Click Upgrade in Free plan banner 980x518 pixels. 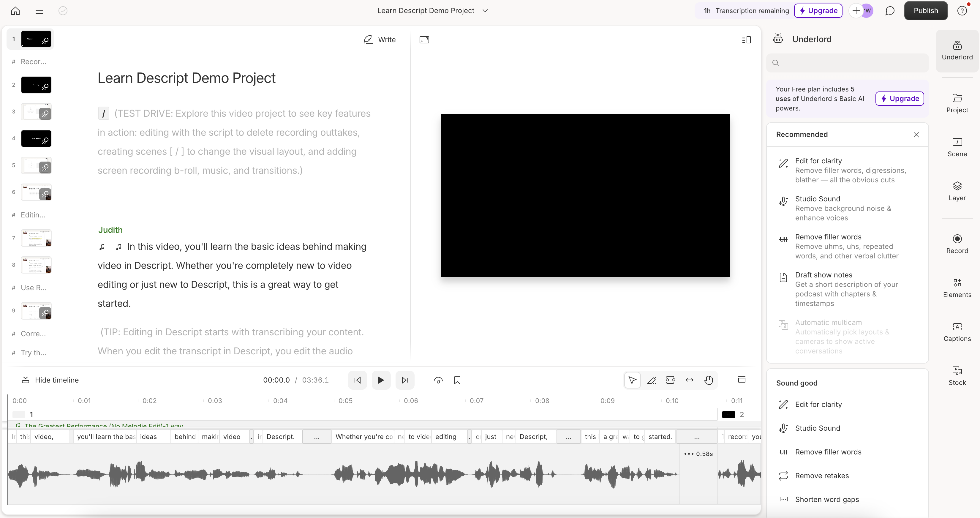899,99
